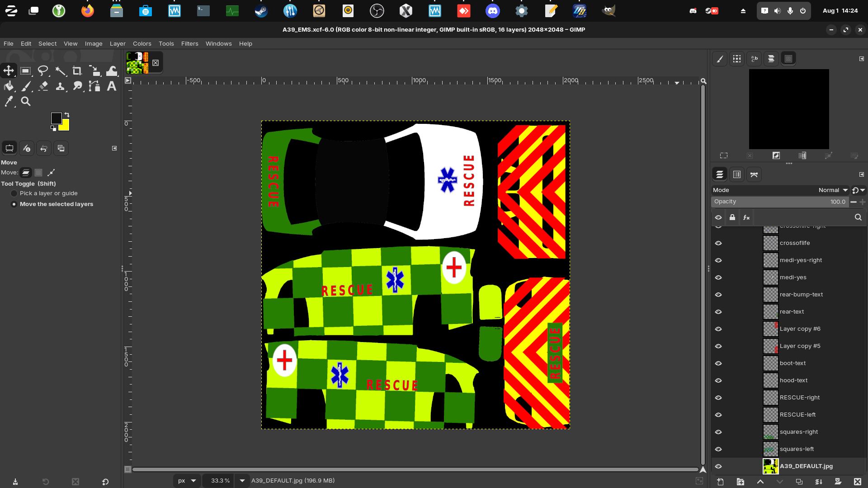Viewport: 868px width, 488px height.
Task: Switch to the Channels dock tab
Action: coord(736,174)
